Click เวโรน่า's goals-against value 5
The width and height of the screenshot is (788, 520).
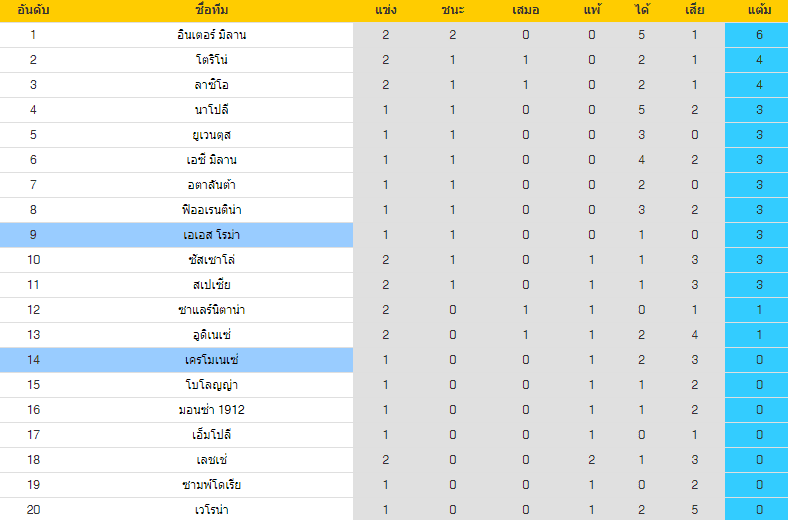(x=695, y=509)
